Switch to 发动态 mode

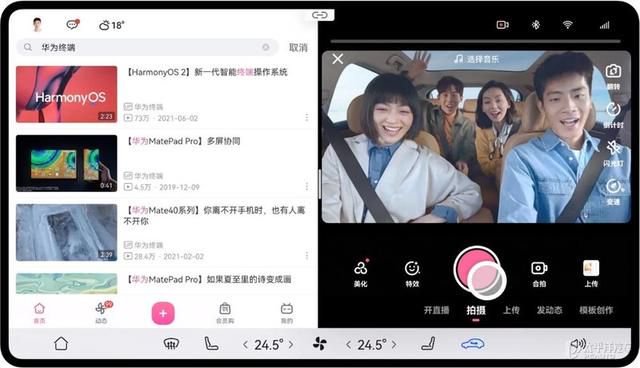coord(549,310)
